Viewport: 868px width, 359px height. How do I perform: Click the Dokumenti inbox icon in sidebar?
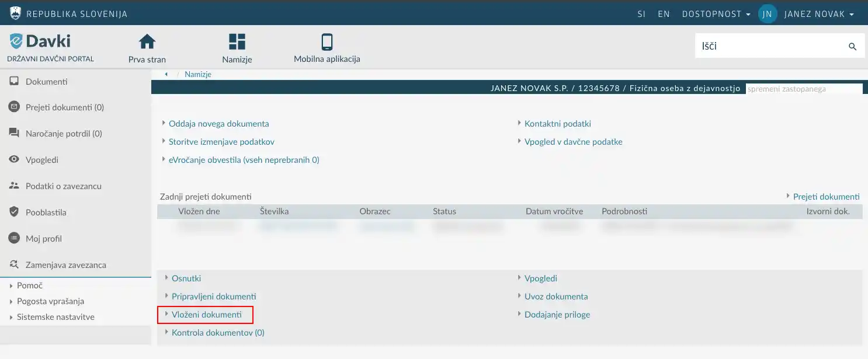click(15, 82)
